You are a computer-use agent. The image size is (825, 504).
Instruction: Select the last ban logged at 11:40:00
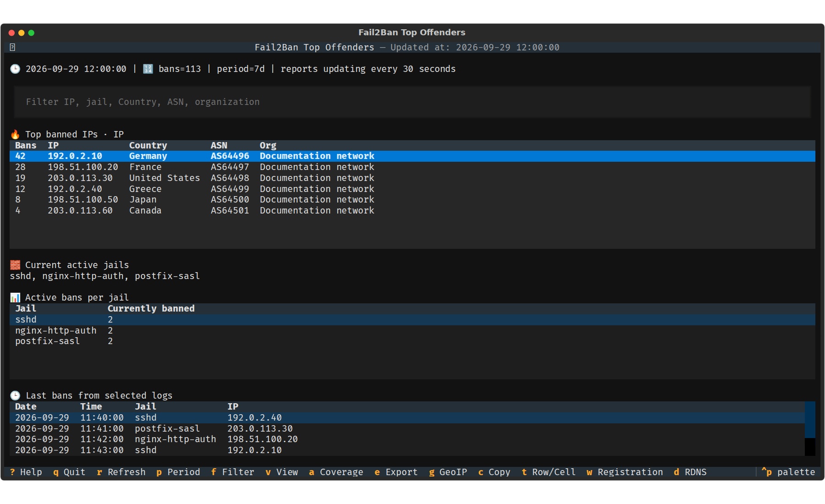pos(407,417)
